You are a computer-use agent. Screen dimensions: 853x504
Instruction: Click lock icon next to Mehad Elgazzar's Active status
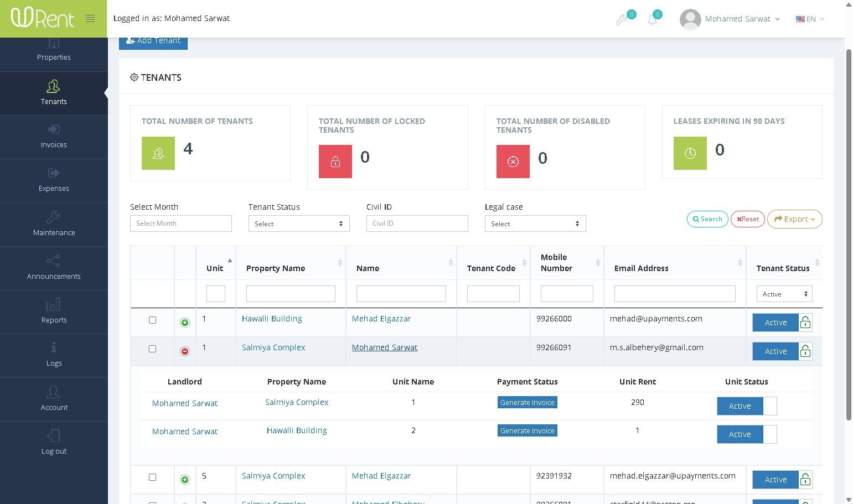point(805,323)
